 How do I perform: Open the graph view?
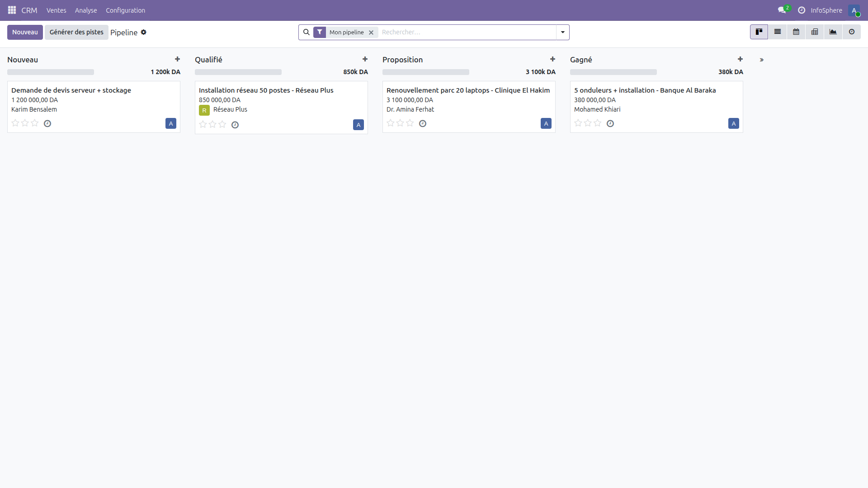(833, 32)
